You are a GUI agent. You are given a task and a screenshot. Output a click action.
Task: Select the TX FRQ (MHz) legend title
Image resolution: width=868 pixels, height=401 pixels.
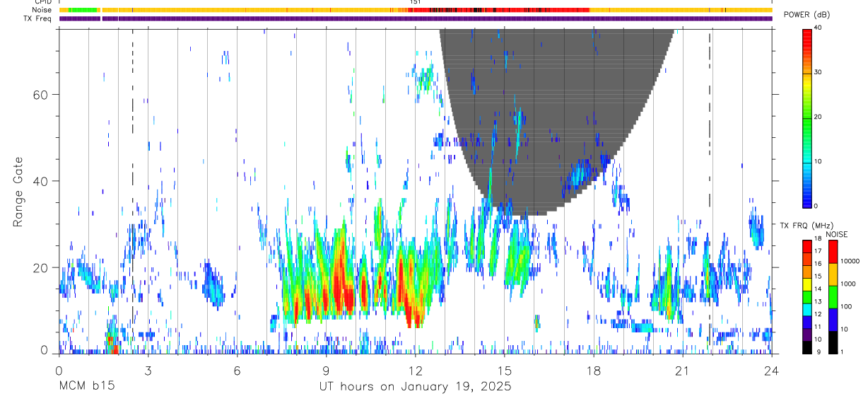806,225
